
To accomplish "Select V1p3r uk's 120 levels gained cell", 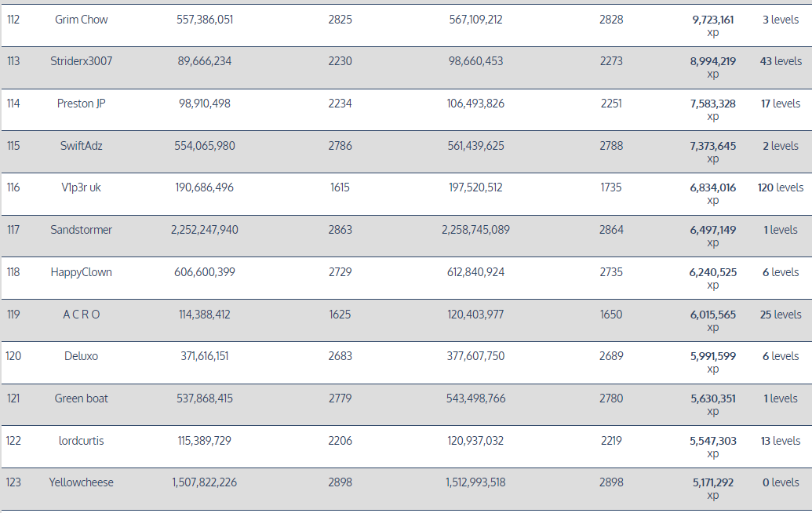I will point(781,187).
